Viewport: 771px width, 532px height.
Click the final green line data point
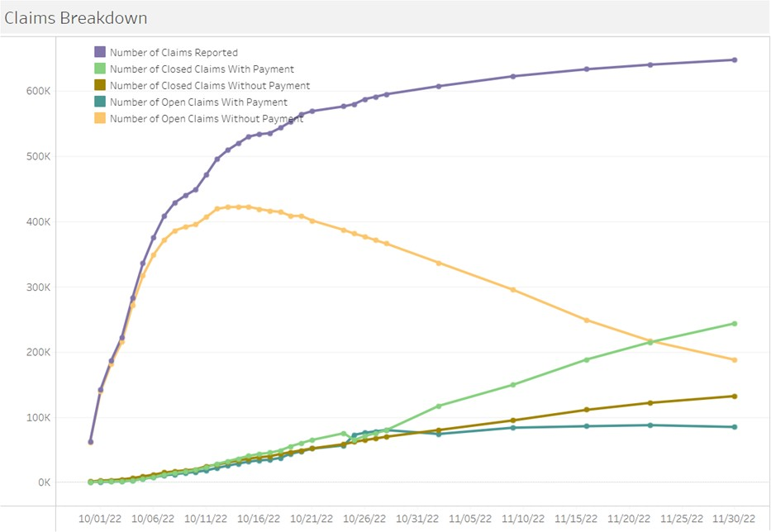pos(734,324)
